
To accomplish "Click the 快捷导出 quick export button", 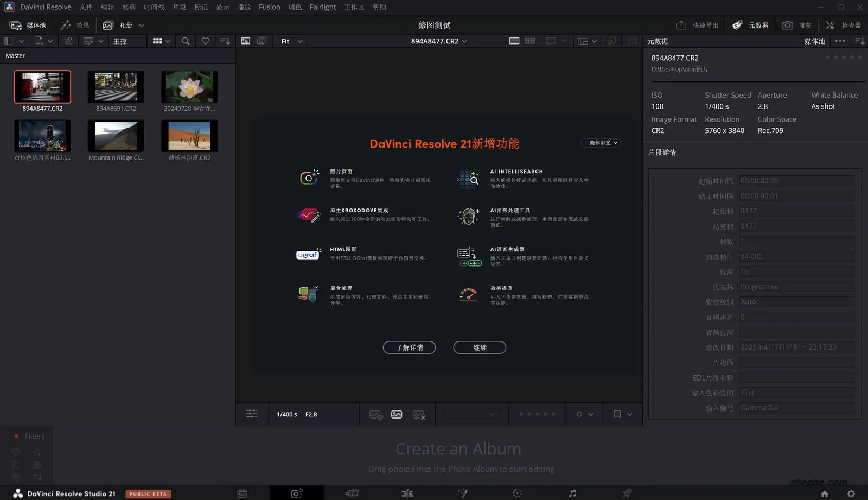I will point(697,25).
